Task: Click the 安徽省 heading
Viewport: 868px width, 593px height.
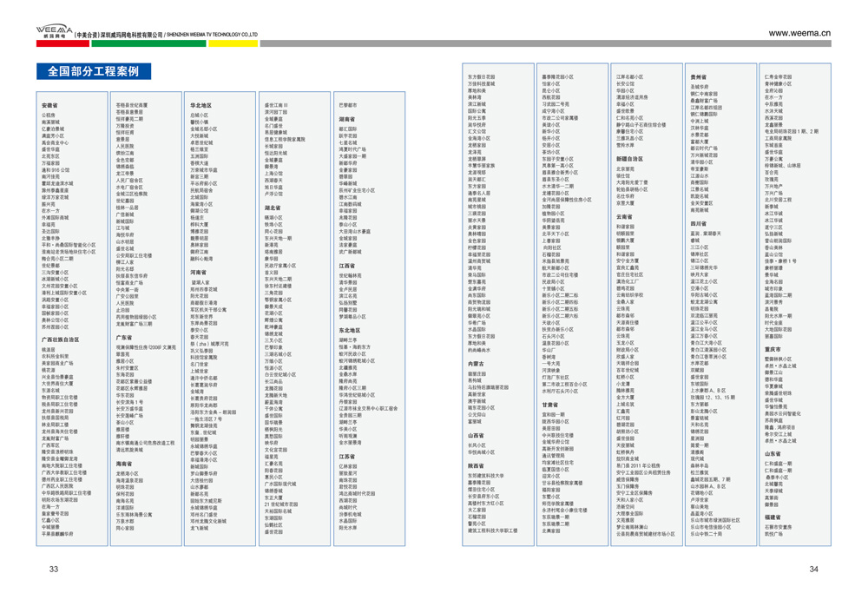Action: click(x=49, y=105)
